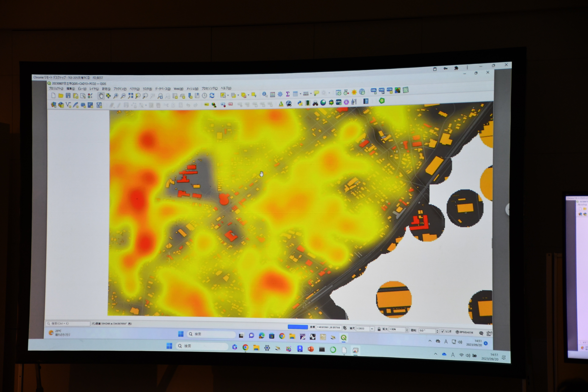This screenshot has width=588, height=392.
Task: Click the magnifier spin box arrows
Action: (x=407, y=330)
